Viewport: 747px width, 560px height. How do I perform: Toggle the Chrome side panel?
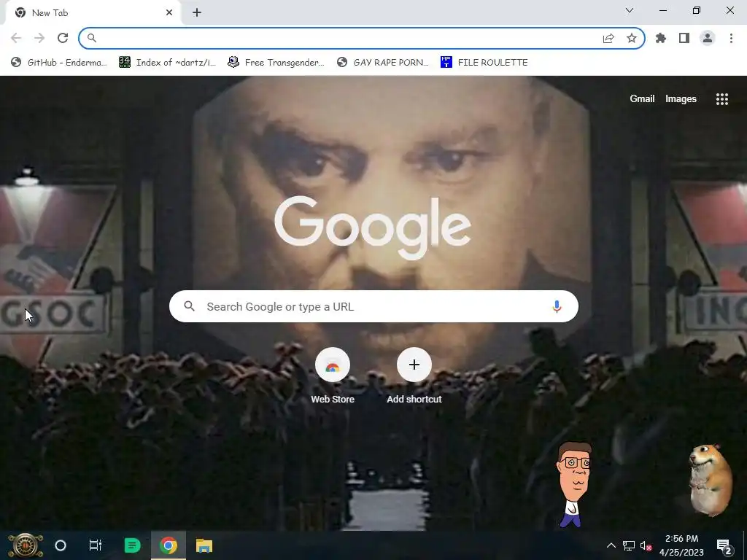tap(684, 38)
